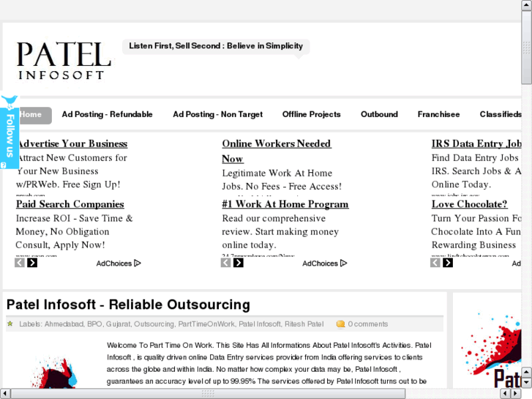Open Franchisee menu item
This screenshot has width=532, height=399.
coord(438,114)
